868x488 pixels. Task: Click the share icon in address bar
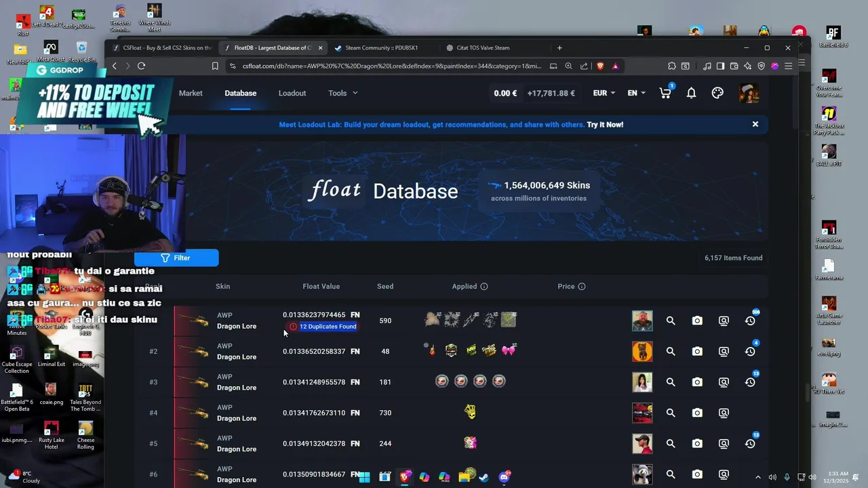[x=584, y=66]
